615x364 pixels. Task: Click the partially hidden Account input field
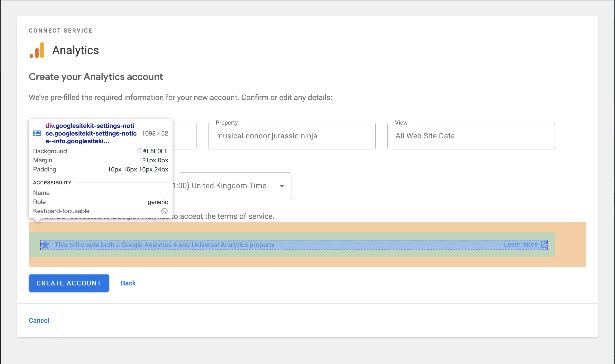pyautogui.click(x=184, y=136)
